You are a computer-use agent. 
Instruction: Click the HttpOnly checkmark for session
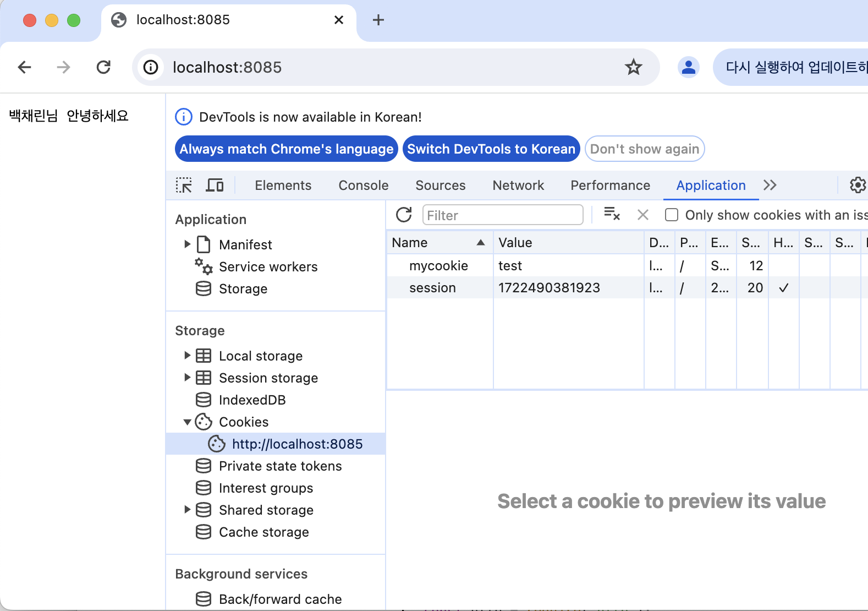(784, 287)
